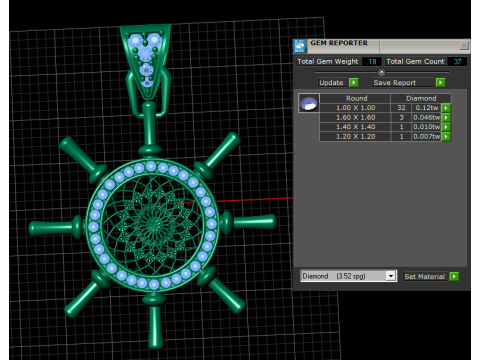This screenshot has height=360, width=480.
Task: Click the Total Gem Count label
Action: 415,62
